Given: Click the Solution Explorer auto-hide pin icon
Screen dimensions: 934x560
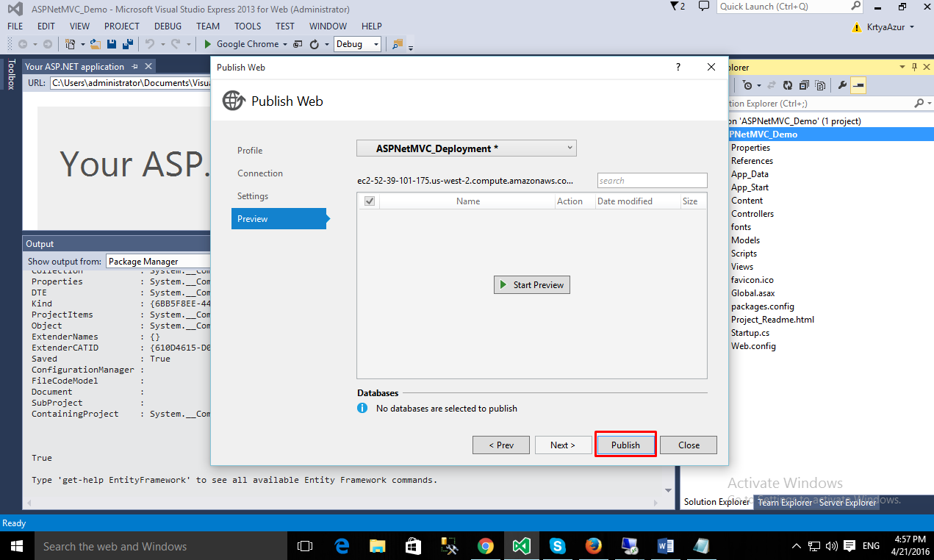Looking at the screenshot, I should coord(914,67).
